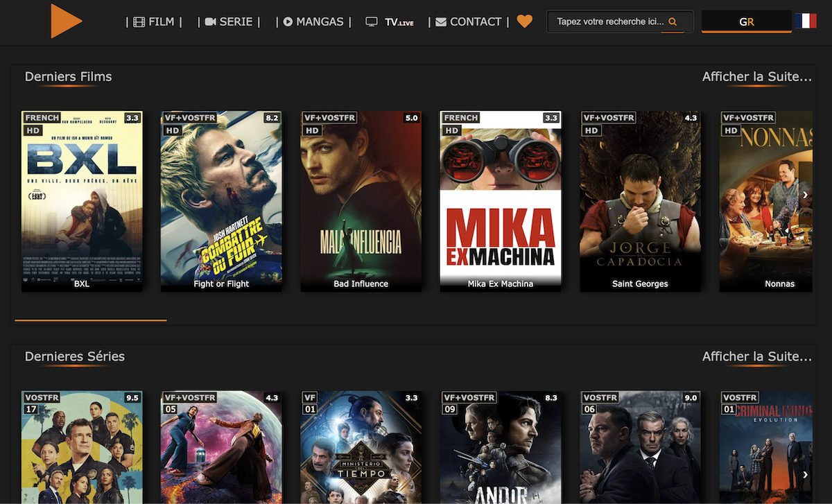Advance the Derniers Films carousel with the arrow
Screen dimensions: 832x504
tap(805, 195)
